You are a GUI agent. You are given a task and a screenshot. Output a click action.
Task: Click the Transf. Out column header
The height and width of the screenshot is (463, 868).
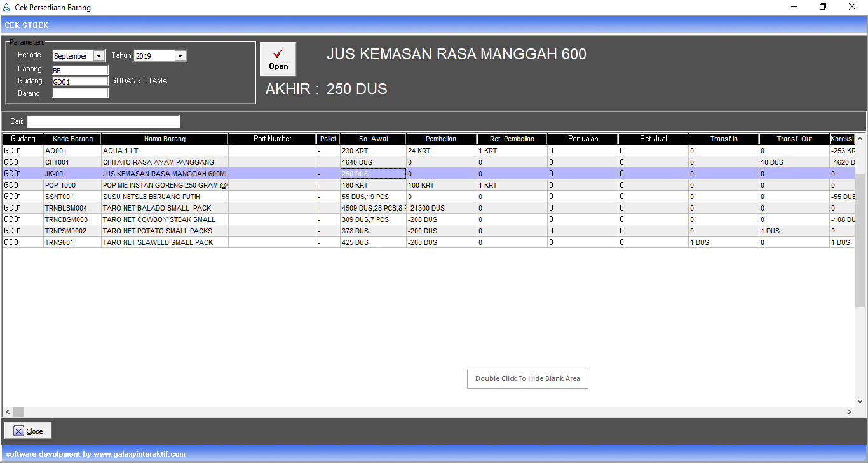[x=794, y=139]
